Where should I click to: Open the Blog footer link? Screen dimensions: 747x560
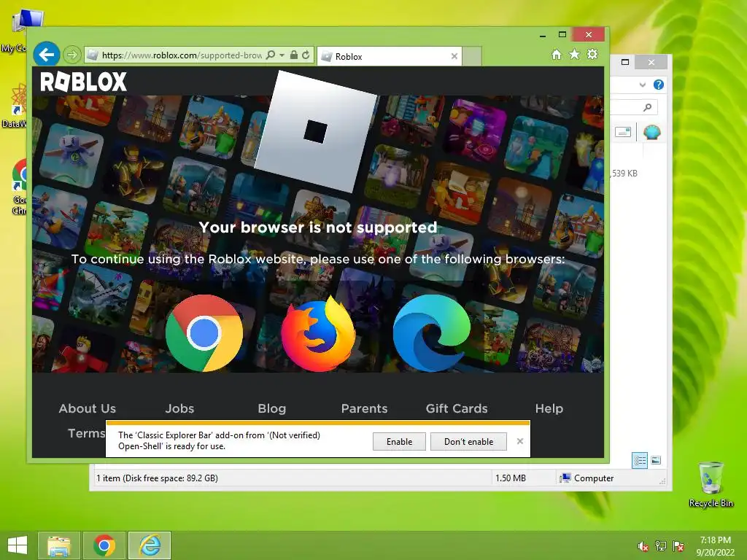(x=271, y=408)
